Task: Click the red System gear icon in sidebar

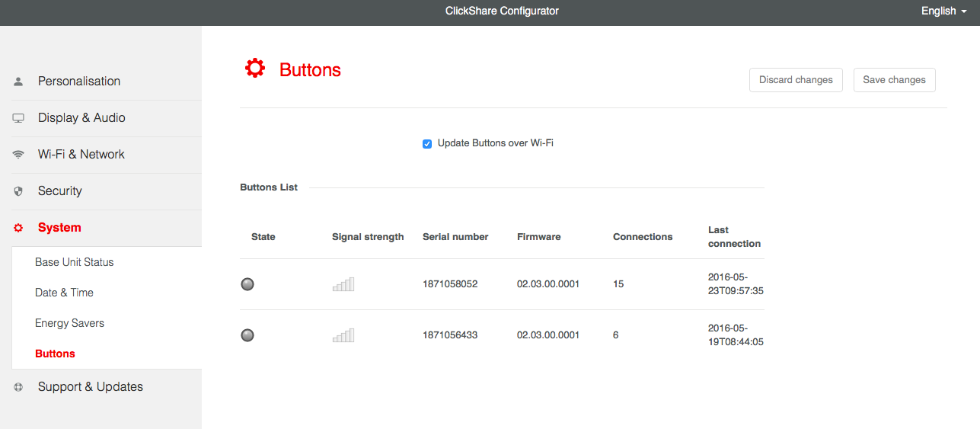Action: (x=18, y=228)
